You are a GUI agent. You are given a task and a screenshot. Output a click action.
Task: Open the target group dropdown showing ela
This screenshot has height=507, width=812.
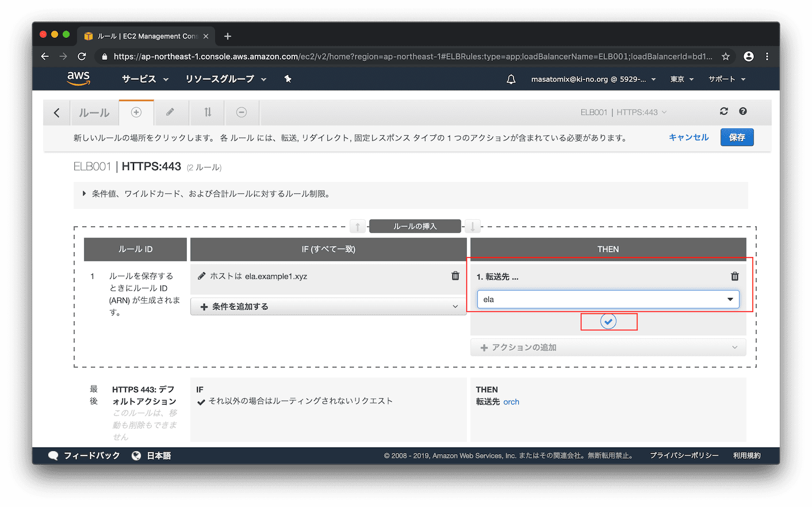[608, 299]
